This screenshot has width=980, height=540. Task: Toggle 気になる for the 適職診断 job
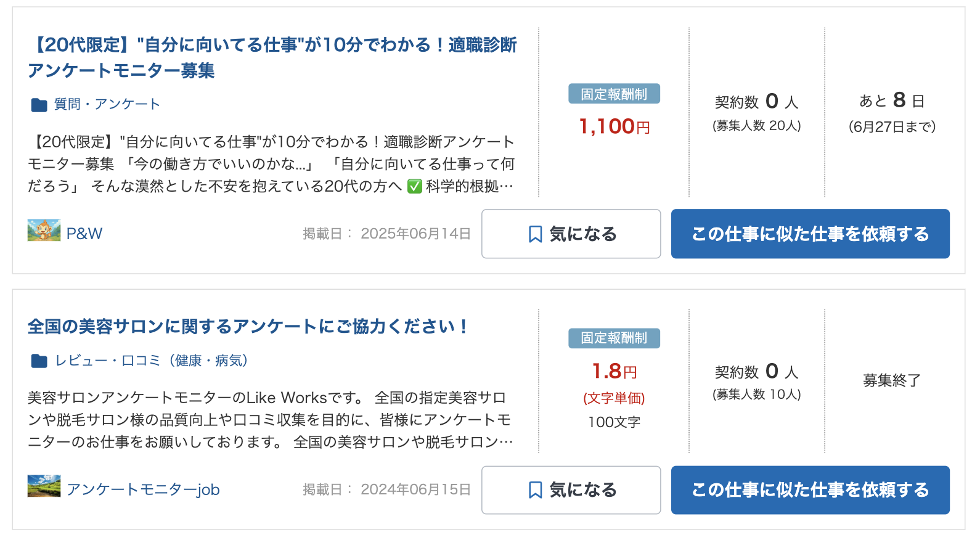[x=571, y=234]
